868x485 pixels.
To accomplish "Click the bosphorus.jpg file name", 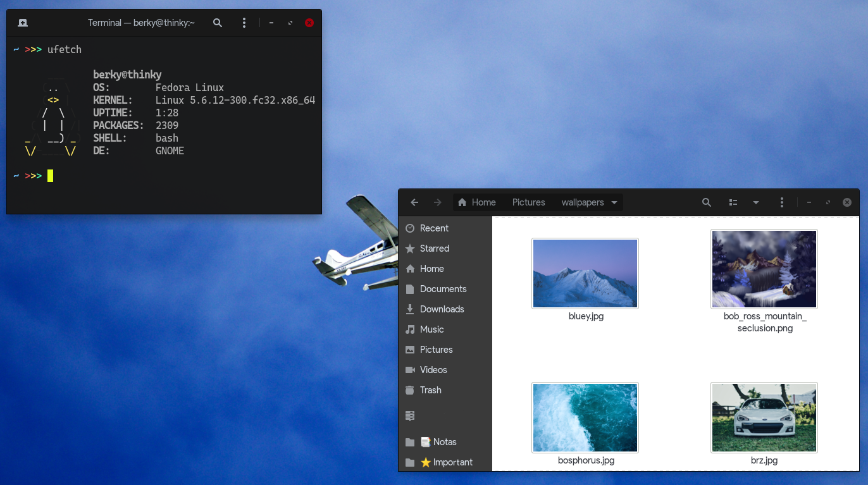I will tap(586, 460).
